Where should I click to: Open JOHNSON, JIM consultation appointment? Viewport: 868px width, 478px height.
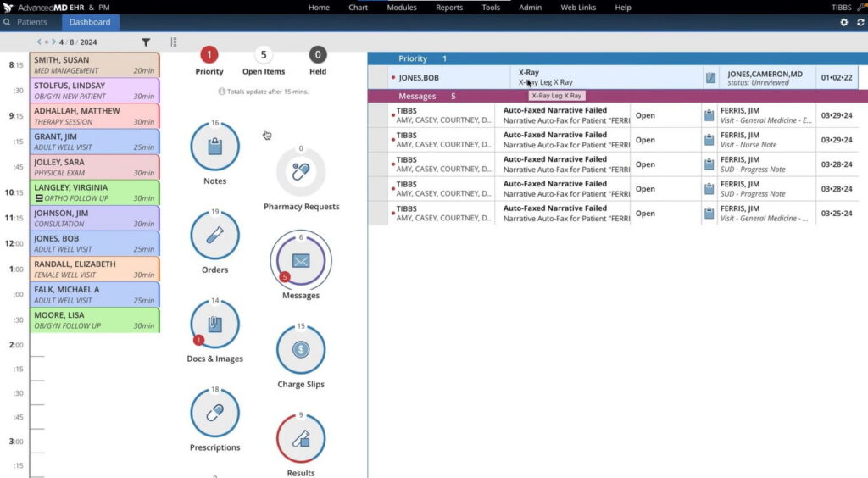pos(95,218)
